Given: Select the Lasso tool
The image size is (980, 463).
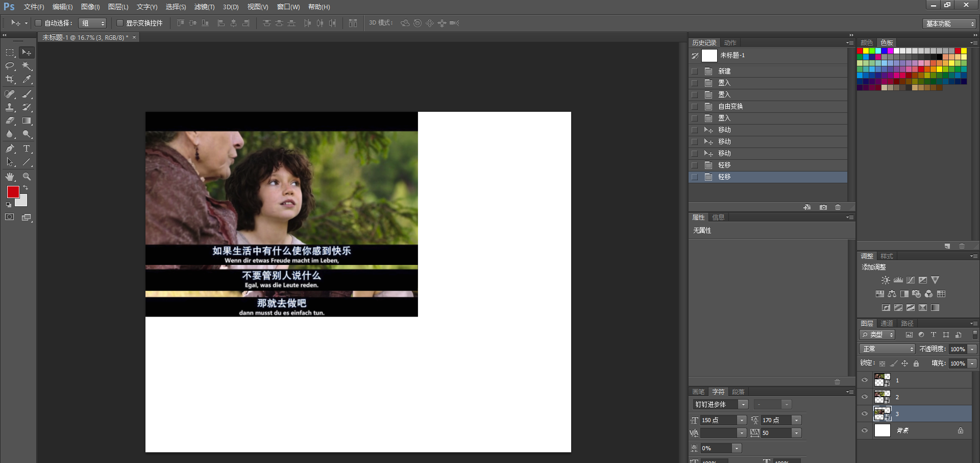Looking at the screenshot, I should (10, 66).
